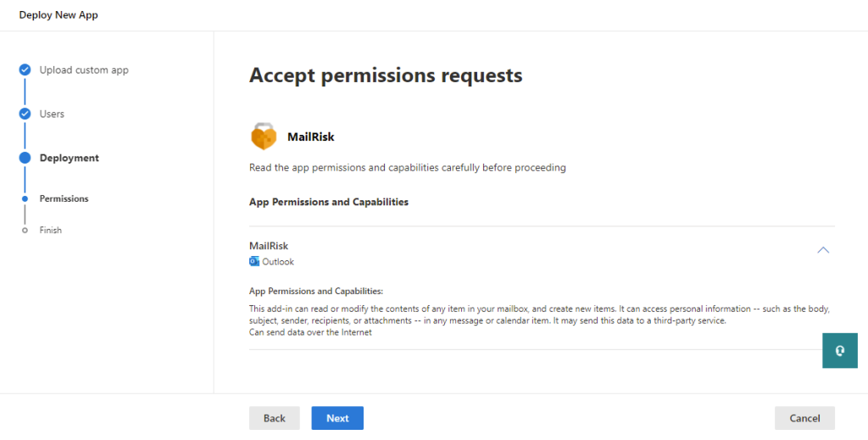Viewport: 868px width, 440px height.
Task: Cancel the app deployment
Action: coord(804,418)
